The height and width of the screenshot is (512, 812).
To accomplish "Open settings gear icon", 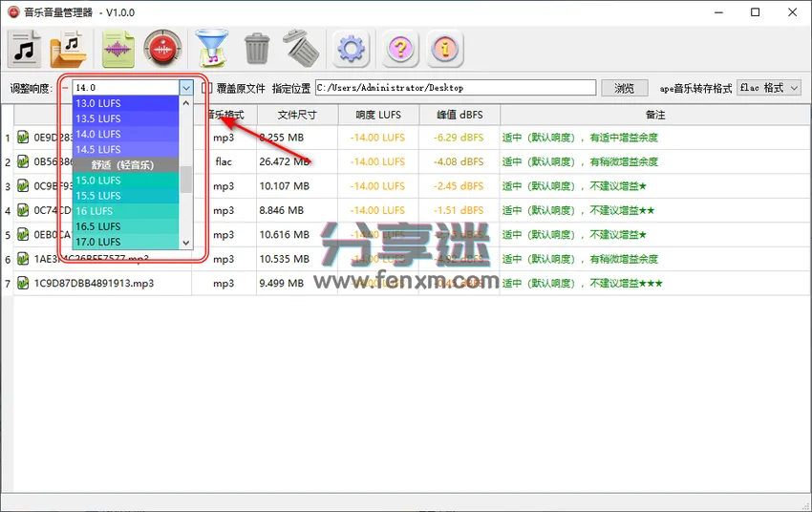I will click(352, 49).
